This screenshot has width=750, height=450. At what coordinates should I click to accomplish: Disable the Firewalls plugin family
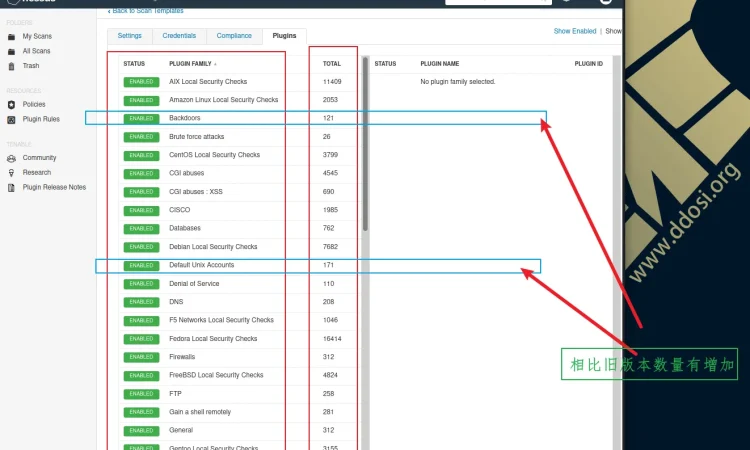pyautogui.click(x=141, y=357)
